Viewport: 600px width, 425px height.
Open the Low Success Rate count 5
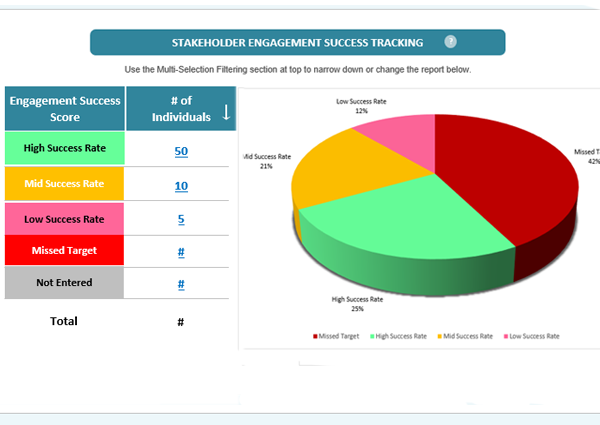coord(181,219)
